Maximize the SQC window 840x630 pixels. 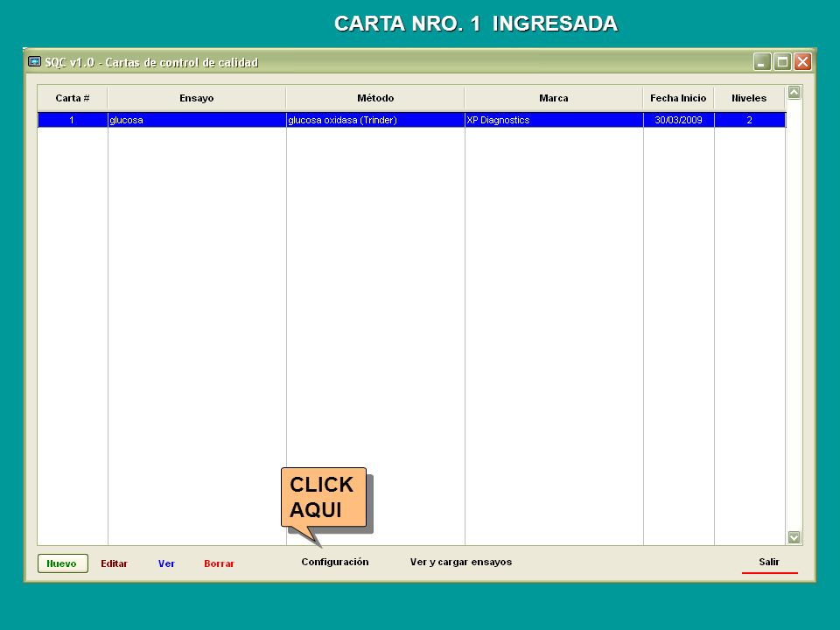(x=782, y=61)
